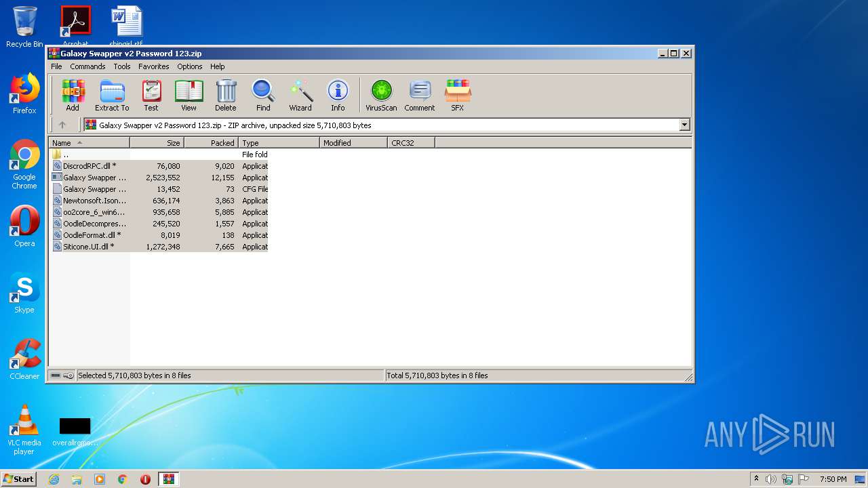Click the volume speaker tray icon

(x=771, y=479)
